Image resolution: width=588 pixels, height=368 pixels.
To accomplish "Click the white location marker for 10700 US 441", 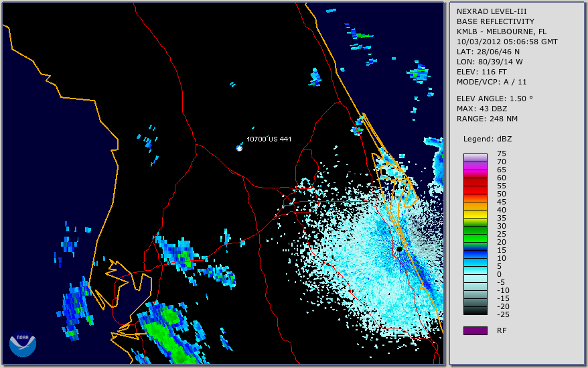I will coord(239,148).
